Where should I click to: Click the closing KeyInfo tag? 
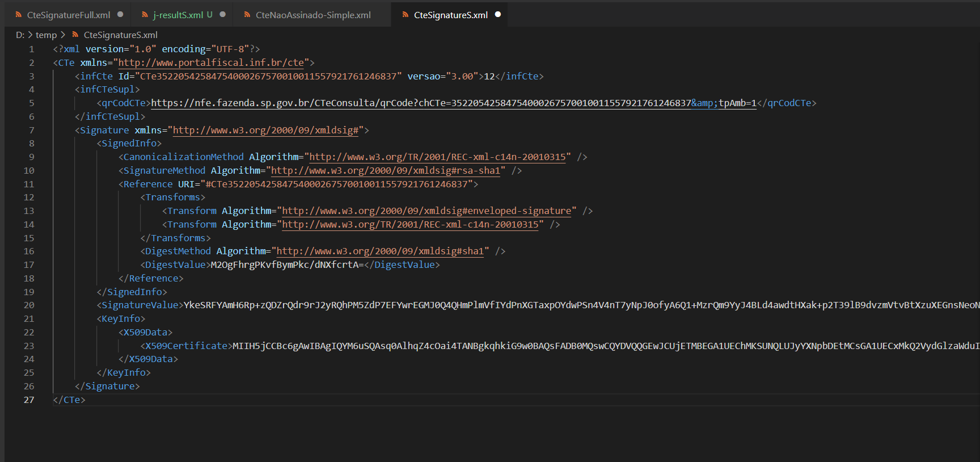(x=124, y=373)
